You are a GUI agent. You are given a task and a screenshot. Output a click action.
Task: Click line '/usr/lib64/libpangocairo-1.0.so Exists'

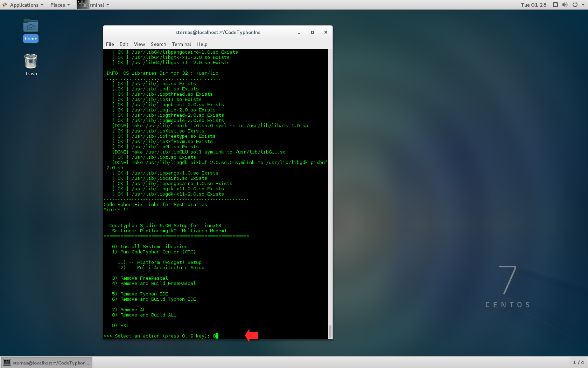point(175,52)
